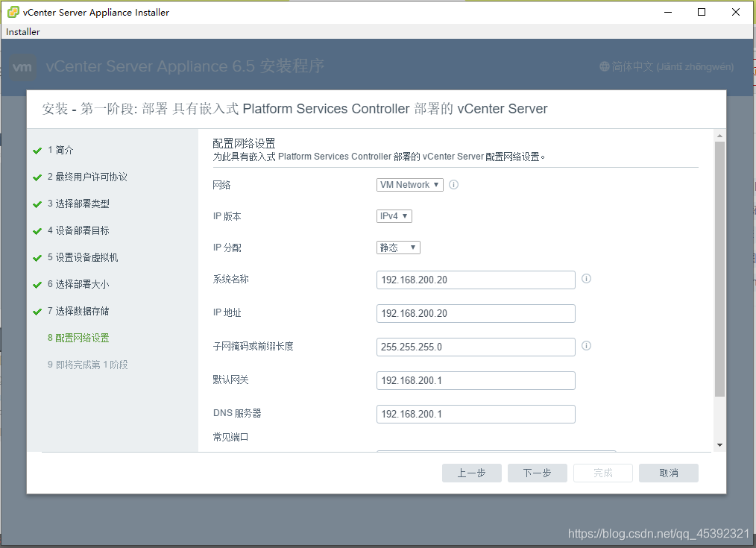Go to step 2 最终用户许可协议
This screenshot has height=548, width=756.
[x=87, y=177]
